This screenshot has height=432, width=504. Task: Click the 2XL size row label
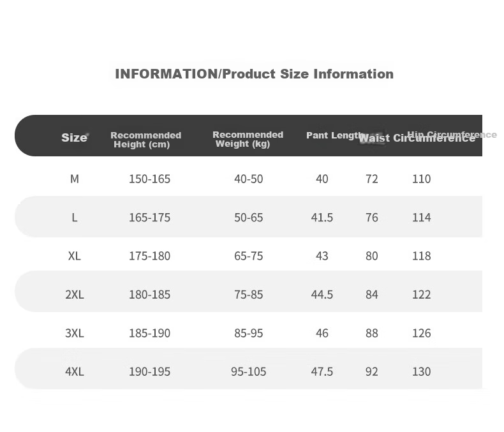pyautogui.click(x=75, y=295)
